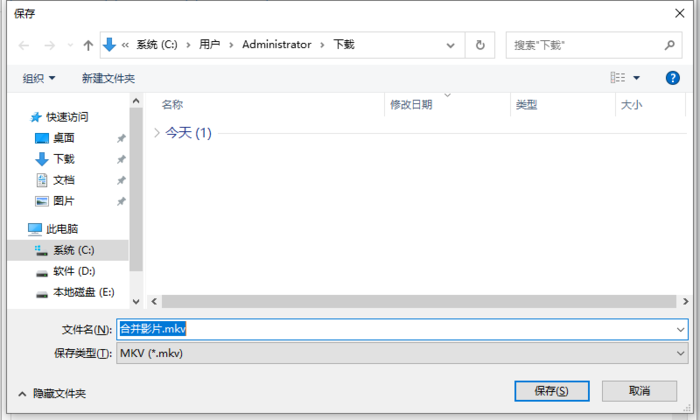The width and height of the screenshot is (700, 420).
Task: Open 文档 in the navigation pane
Action: 63,180
